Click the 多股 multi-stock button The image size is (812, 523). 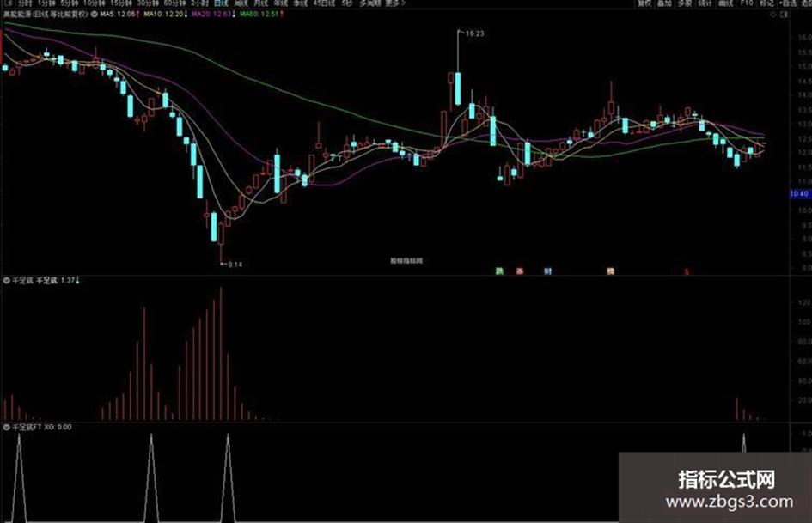click(x=685, y=3)
